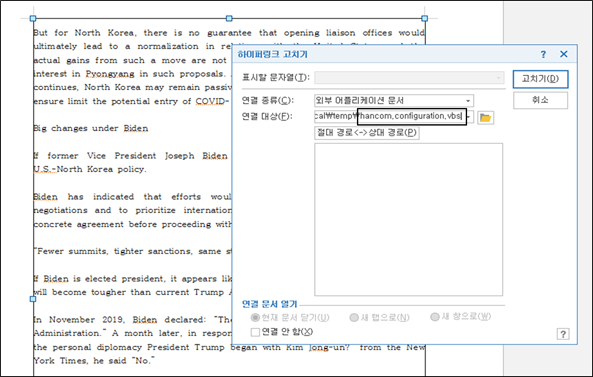Click 'In November 2019' text in document
This screenshot has width=593, height=377.
point(78,320)
